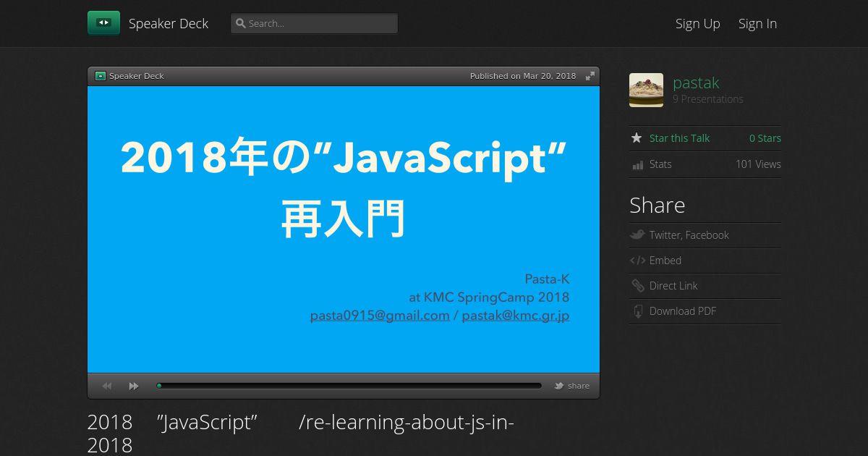Open the Speaker Deck home text link
Image resolution: width=868 pixels, height=456 pixels.
point(169,23)
